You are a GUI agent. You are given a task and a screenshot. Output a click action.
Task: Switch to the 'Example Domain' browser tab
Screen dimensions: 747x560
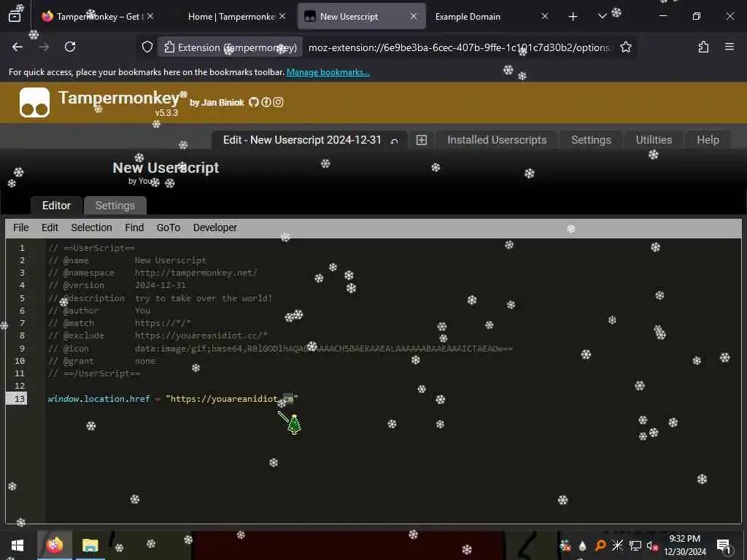[491, 16]
